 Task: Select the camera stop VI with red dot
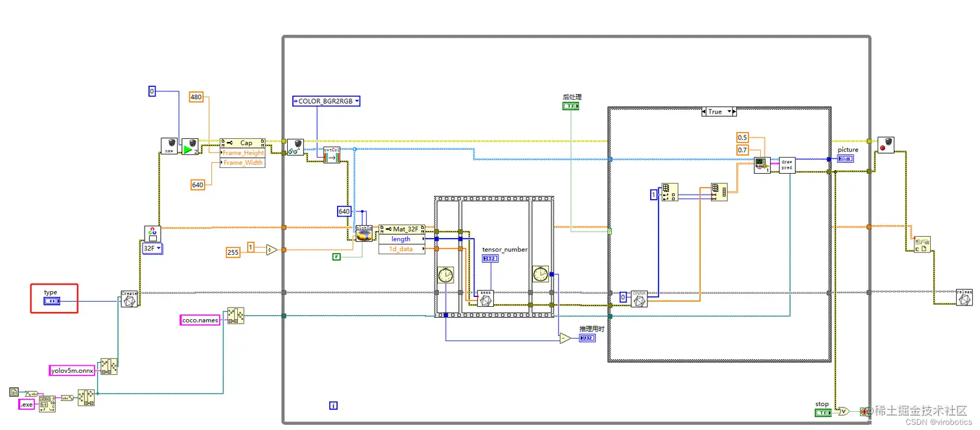(x=885, y=145)
